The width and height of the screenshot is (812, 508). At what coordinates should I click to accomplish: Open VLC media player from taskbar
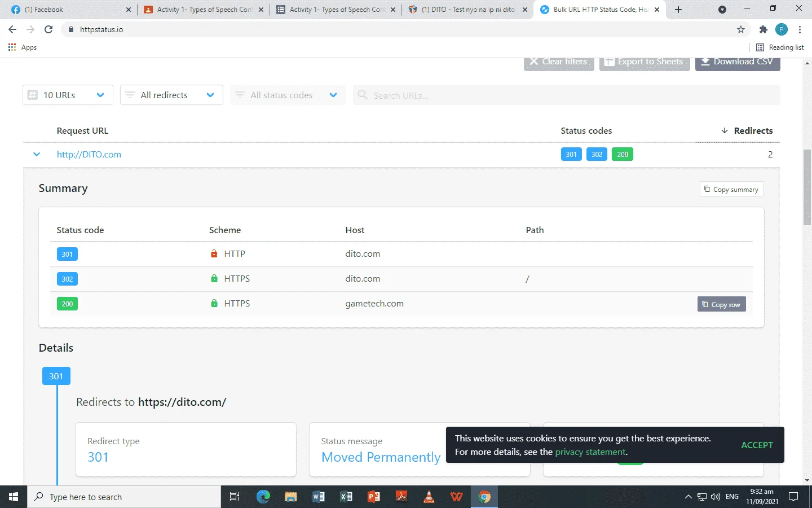[429, 497]
